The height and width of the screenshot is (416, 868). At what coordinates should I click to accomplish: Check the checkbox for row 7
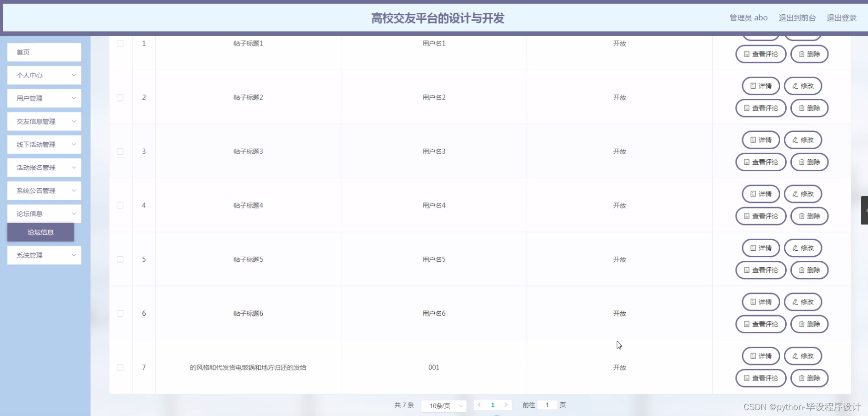[x=120, y=367]
